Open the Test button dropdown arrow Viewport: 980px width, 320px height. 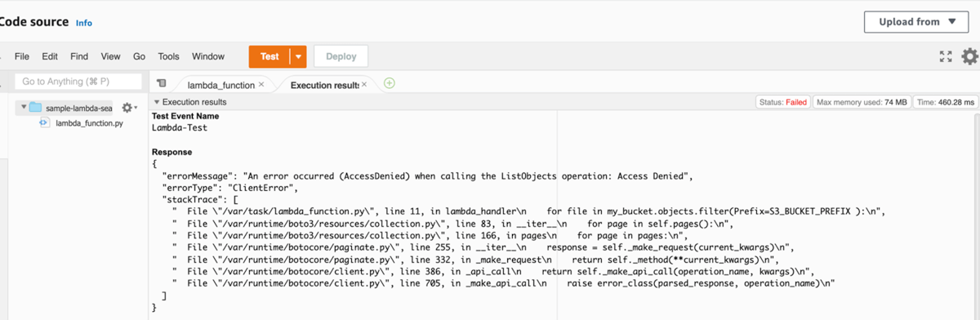pos(298,56)
